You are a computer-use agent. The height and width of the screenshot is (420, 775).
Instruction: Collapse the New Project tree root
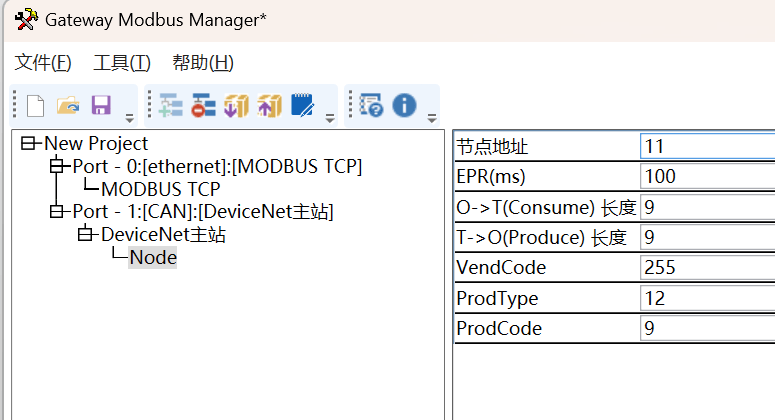click(x=28, y=143)
